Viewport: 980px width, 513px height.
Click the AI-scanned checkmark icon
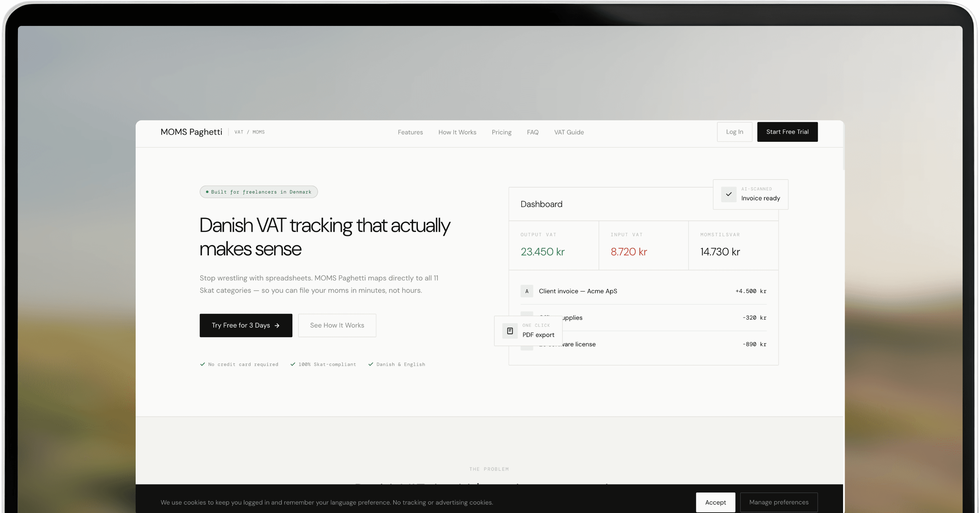point(729,195)
